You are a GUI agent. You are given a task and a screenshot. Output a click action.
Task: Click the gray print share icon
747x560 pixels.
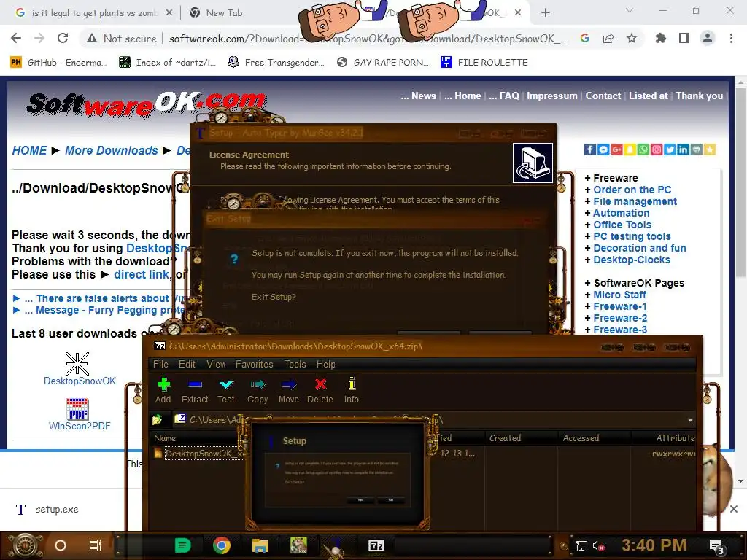[696, 149]
